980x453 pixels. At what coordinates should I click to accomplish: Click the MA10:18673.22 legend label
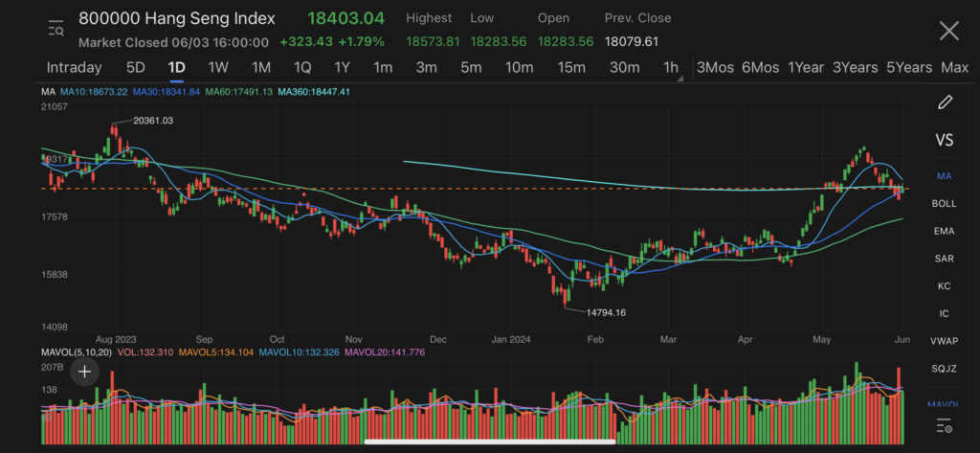(94, 92)
